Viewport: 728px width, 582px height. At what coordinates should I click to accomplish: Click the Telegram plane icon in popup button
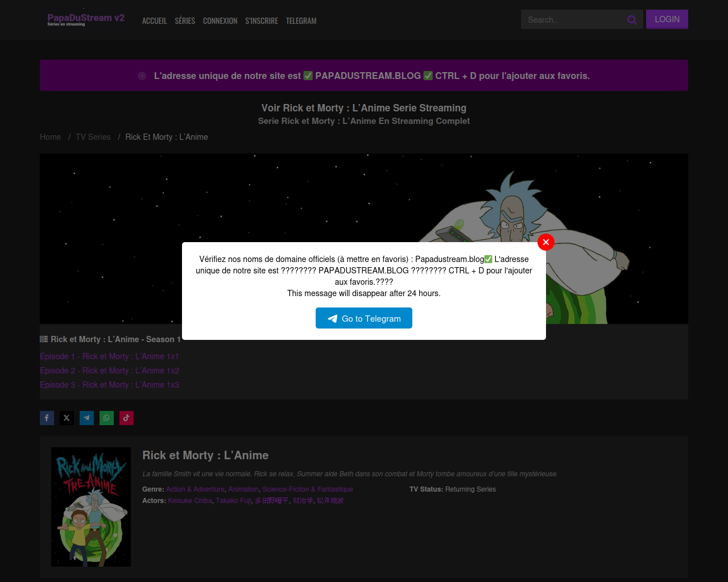click(x=333, y=319)
